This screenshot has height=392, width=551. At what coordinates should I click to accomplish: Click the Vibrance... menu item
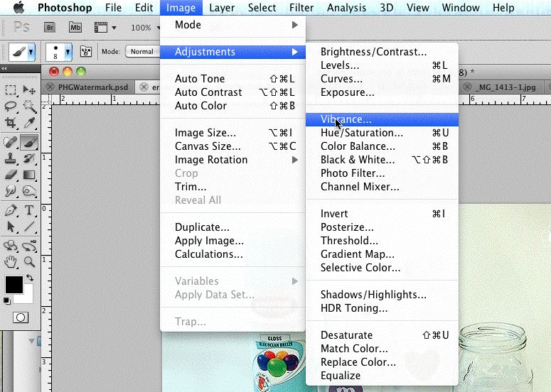point(382,119)
